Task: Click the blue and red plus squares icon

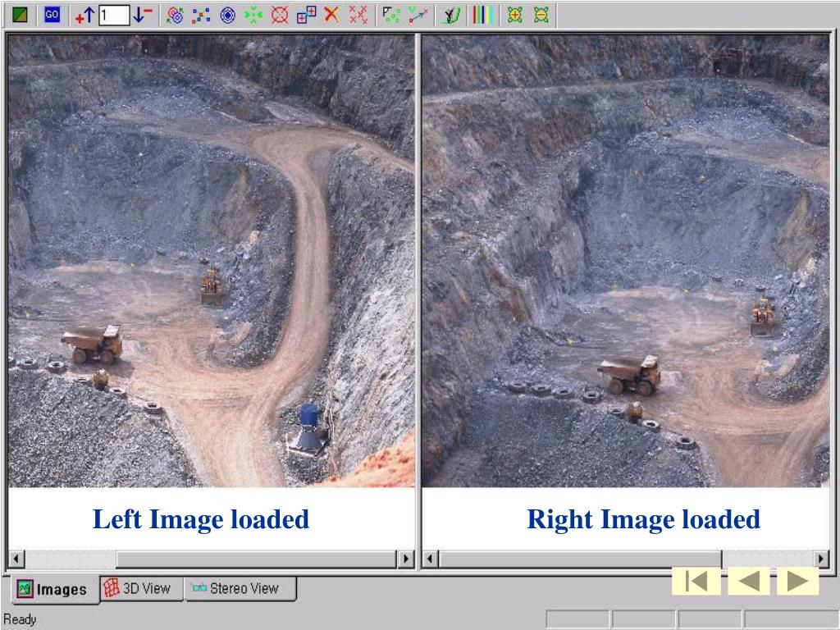Action: tap(307, 15)
